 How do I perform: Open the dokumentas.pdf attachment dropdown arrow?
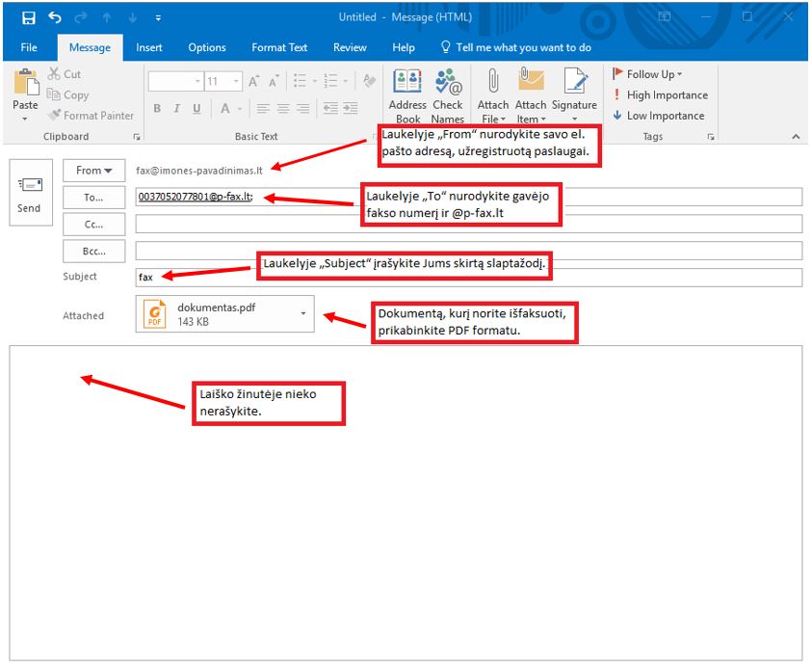click(303, 313)
